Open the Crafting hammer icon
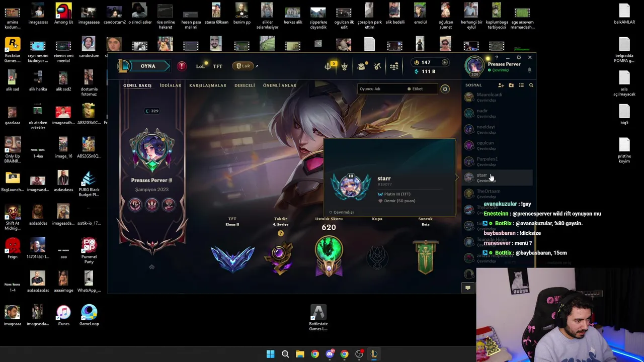This screenshot has height=362, width=644. (x=377, y=66)
